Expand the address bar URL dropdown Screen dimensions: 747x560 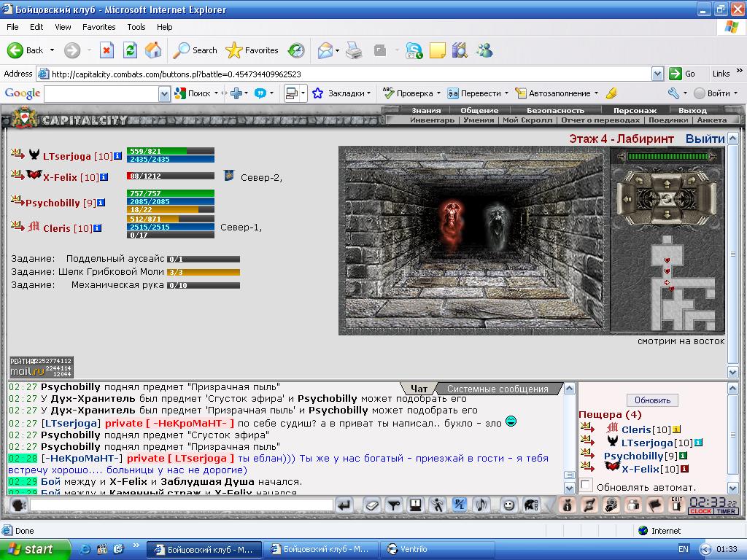pyautogui.click(x=657, y=74)
